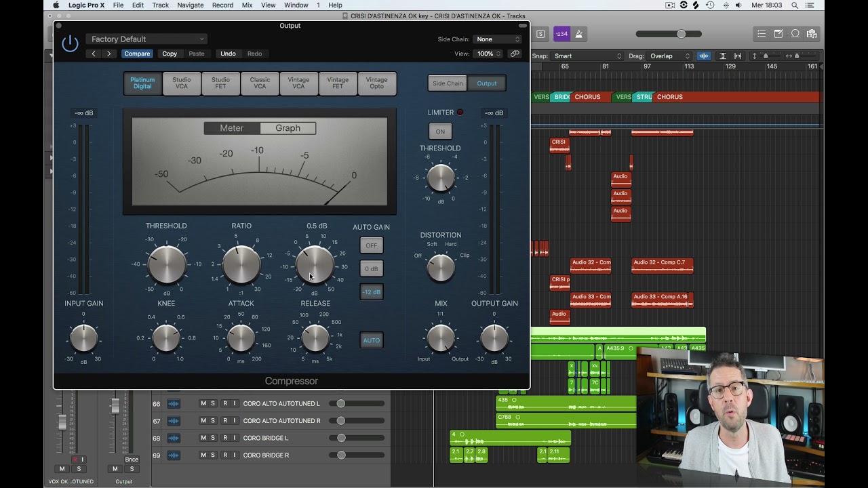Open the Apple menu
Image resolution: width=868 pixels, height=488 pixels.
click(56, 5)
